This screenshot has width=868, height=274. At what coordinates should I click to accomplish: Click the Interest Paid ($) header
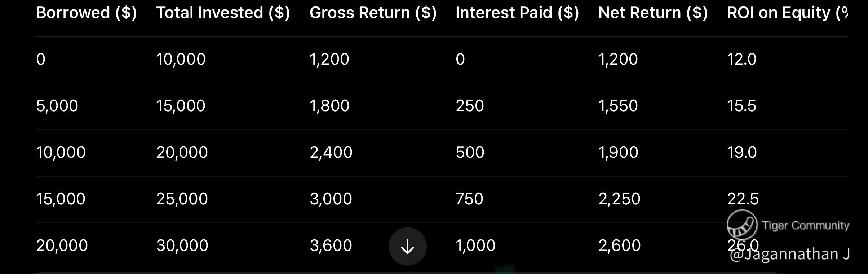[517, 13]
